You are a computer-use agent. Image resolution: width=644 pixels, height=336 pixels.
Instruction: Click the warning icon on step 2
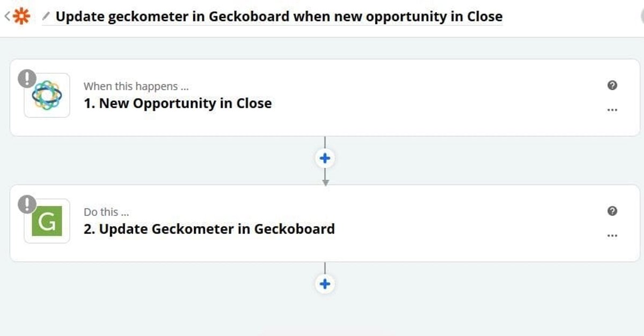click(27, 204)
